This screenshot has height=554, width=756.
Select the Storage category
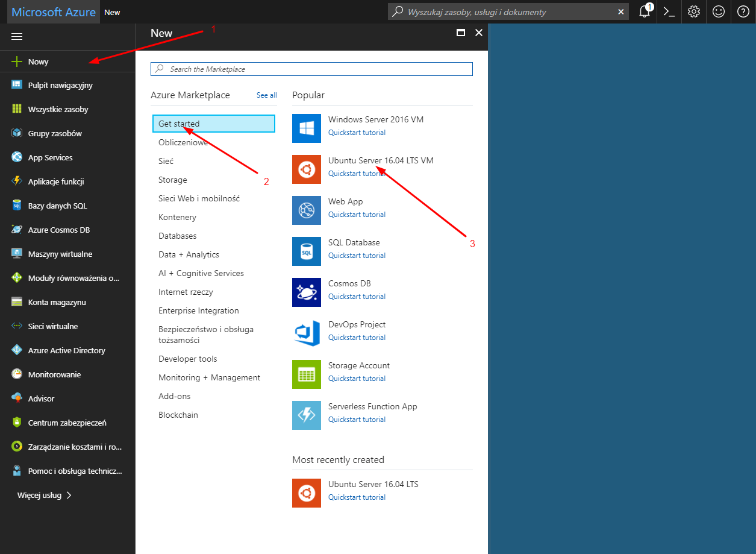click(x=173, y=180)
